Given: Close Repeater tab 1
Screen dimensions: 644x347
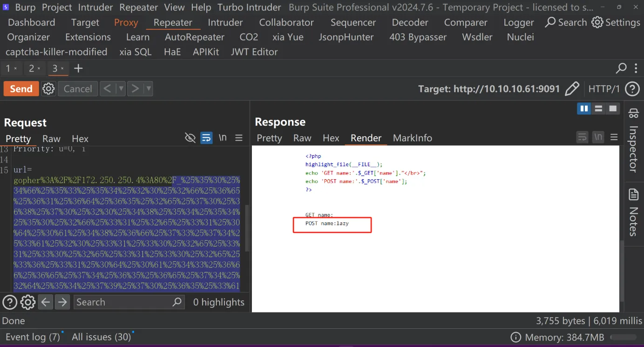Looking at the screenshot, I should [15, 68].
